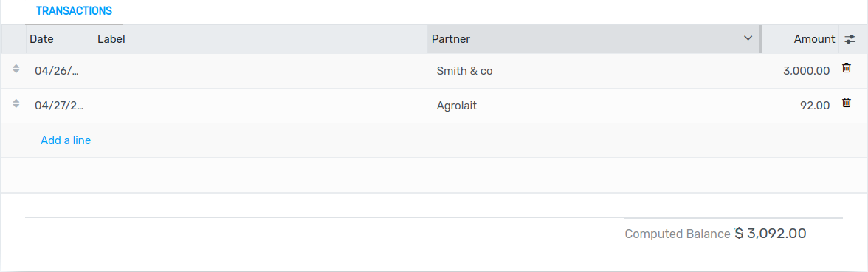Delete the Smith & co transaction line
The height and width of the screenshot is (272, 868).
[x=847, y=68]
